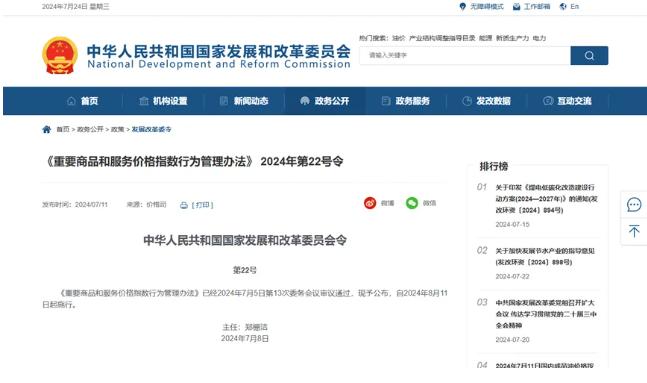Open the 政务公开 navigation tab
This screenshot has width=647, height=383.
point(325,101)
